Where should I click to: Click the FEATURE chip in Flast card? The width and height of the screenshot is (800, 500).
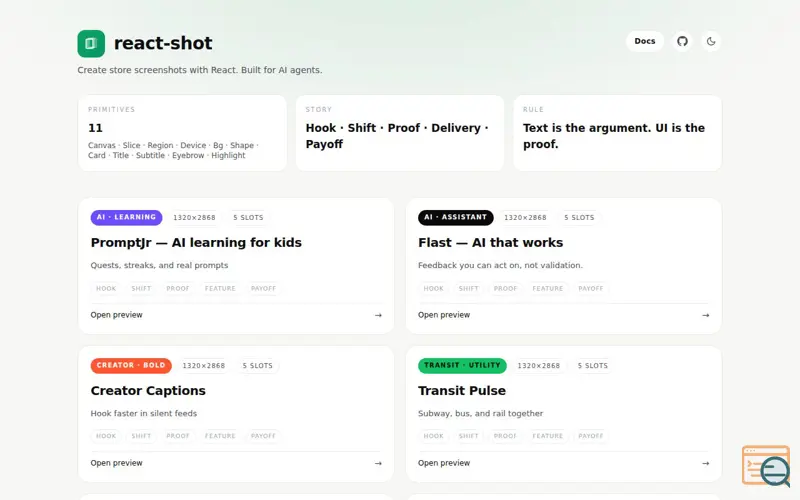(547, 288)
